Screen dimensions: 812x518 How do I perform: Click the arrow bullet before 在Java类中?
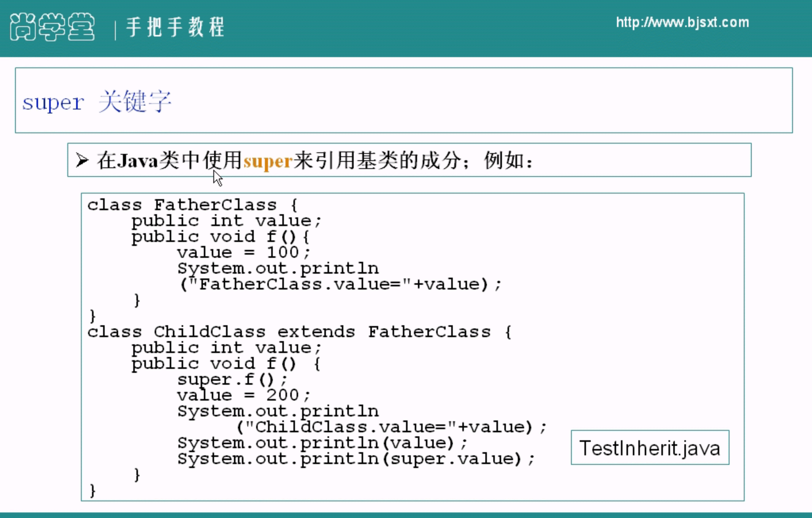point(82,160)
